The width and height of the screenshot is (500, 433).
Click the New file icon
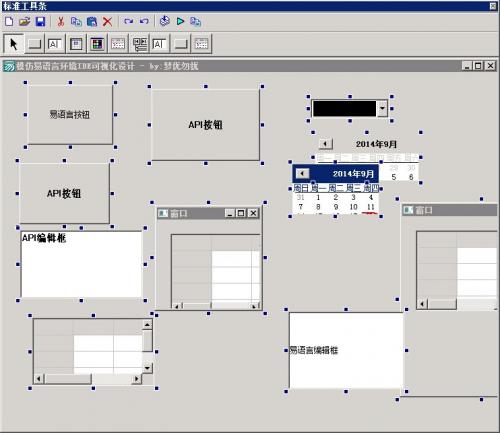click(9, 22)
